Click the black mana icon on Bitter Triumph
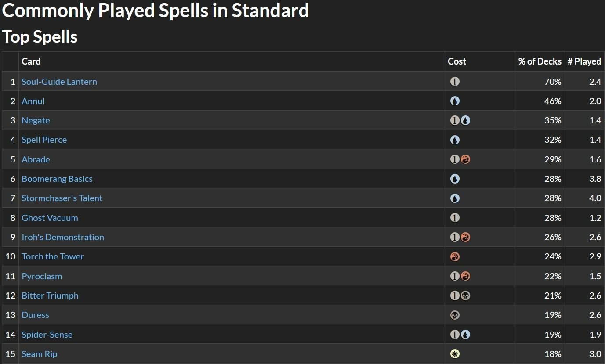Image resolution: width=605 pixels, height=364 pixels. point(465,295)
